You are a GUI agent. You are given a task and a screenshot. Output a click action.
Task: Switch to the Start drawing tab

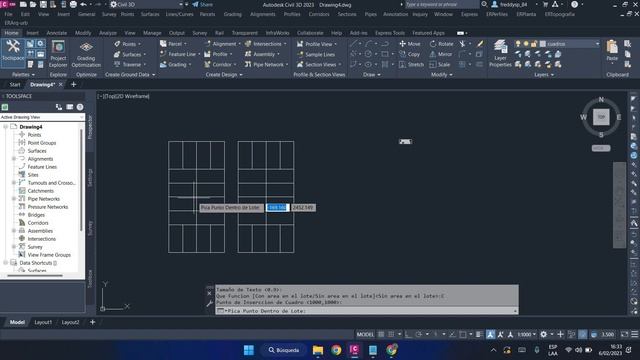(15, 84)
